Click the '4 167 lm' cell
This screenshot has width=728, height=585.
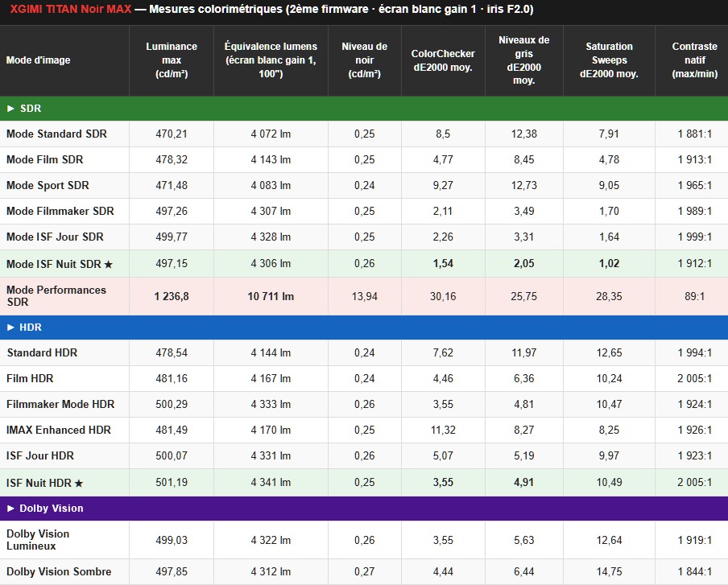[271, 378]
